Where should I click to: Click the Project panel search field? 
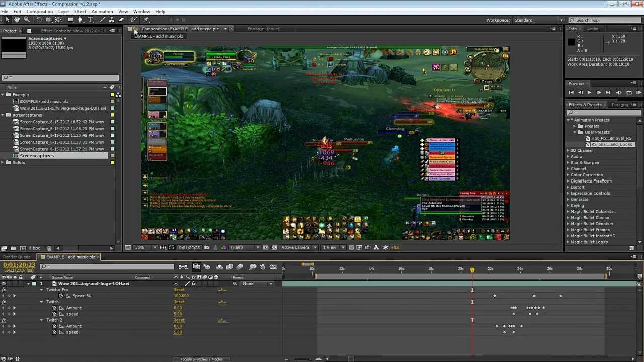click(60, 77)
